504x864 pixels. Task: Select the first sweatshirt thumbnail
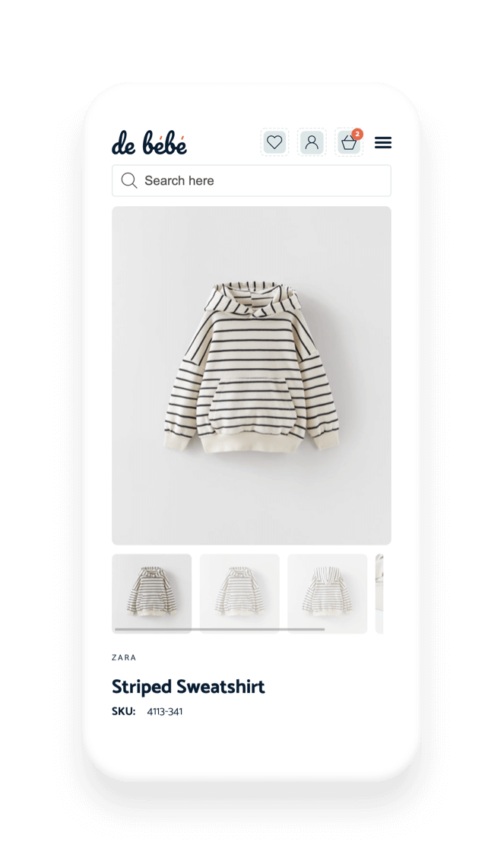coord(152,594)
